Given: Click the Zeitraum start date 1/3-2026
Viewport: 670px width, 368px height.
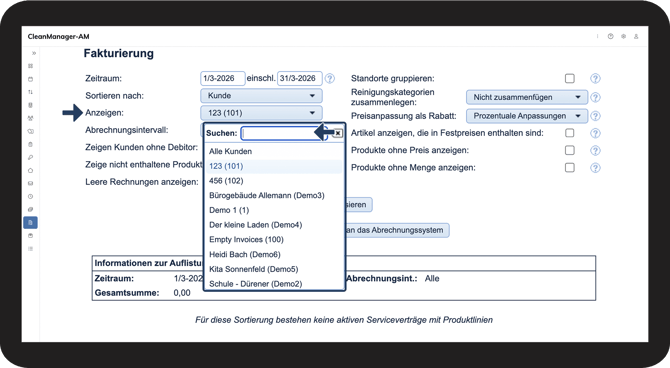Looking at the screenshot, I should click(223, 79).
